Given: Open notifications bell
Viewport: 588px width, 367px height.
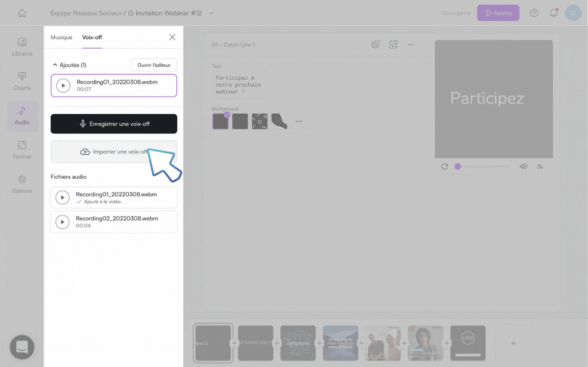Looking at the screenshot, I should pyautogui.click(x=554, y=13).
